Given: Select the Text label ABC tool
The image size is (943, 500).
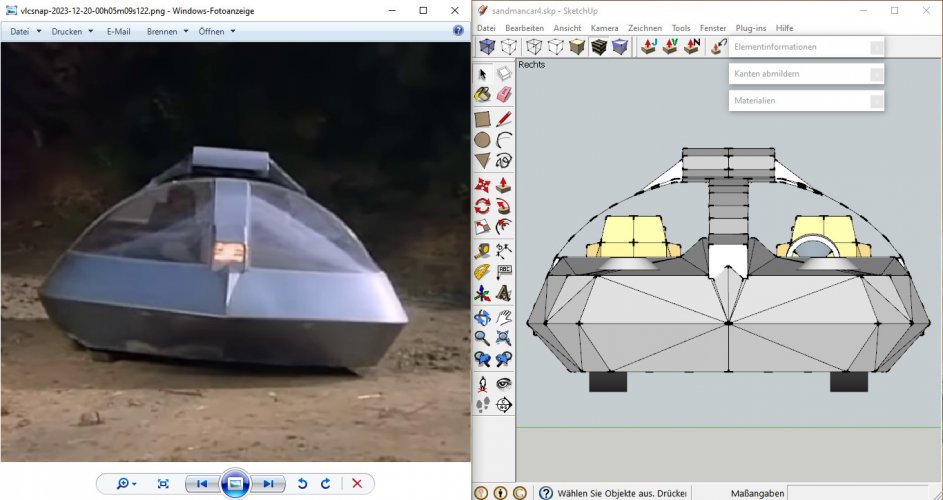Looking at the screenshot, I should pyautogui.click(x=503, y=272).
